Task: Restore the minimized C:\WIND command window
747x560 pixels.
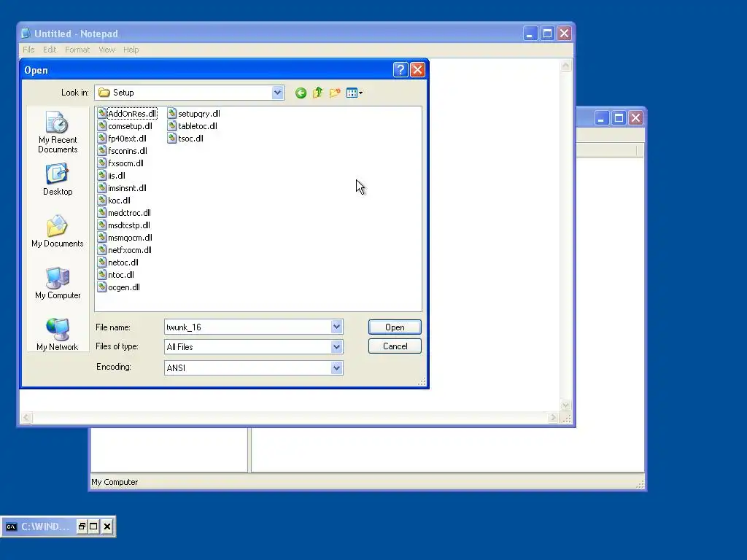Action: pos(82,526)
